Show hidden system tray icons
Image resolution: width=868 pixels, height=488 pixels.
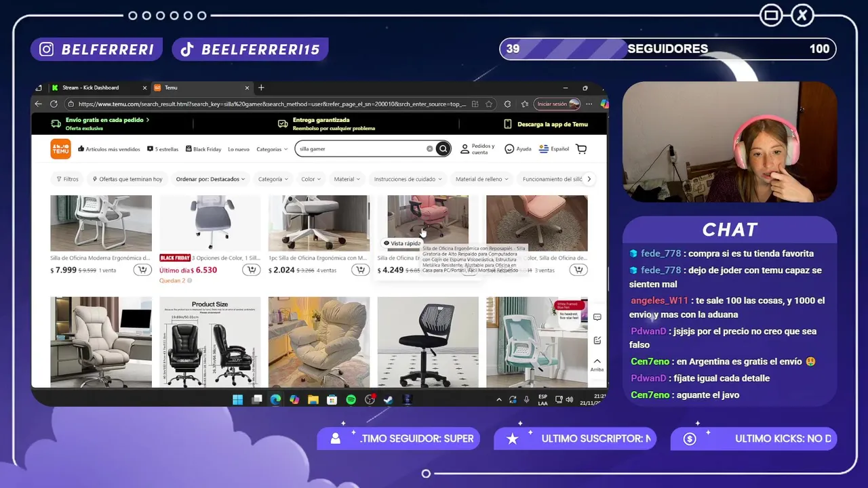[x=500, y=400]
